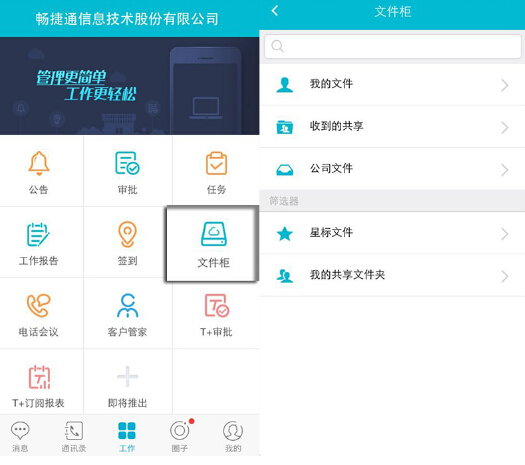This screenshot has height=465, width=525.
Task: Expand the 我的文件 row chevron
Action: [x=505, y=85]
